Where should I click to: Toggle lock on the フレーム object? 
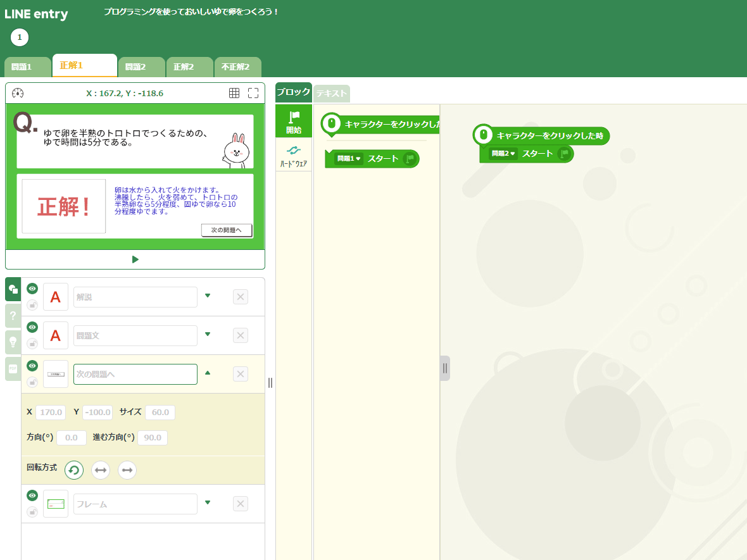click(32, 512)
